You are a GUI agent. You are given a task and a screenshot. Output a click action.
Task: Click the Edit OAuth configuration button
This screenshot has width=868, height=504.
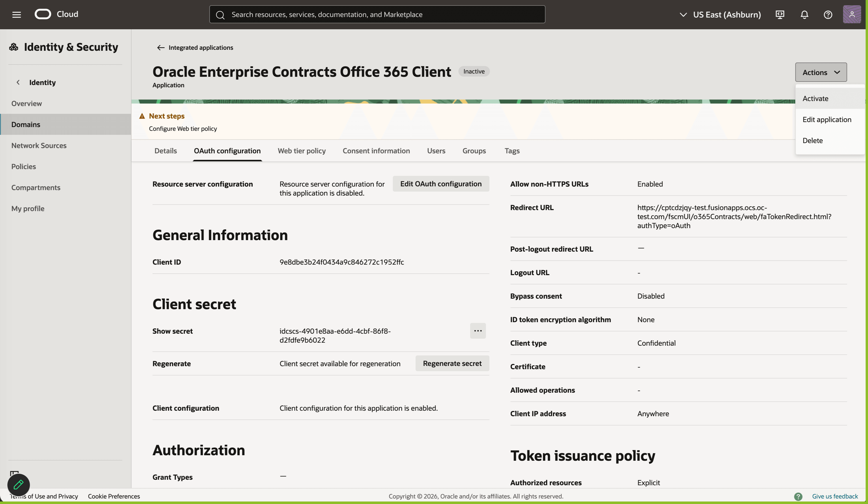[441, 184]
